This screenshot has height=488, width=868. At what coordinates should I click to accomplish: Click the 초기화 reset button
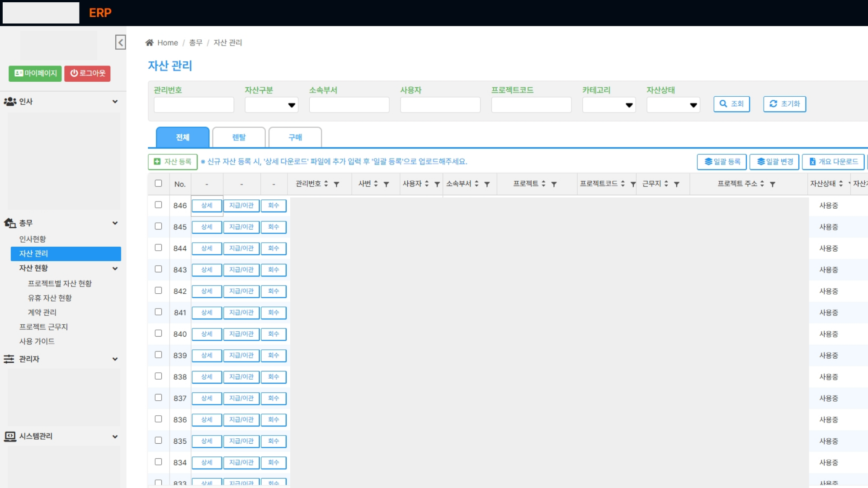point(784,104)
